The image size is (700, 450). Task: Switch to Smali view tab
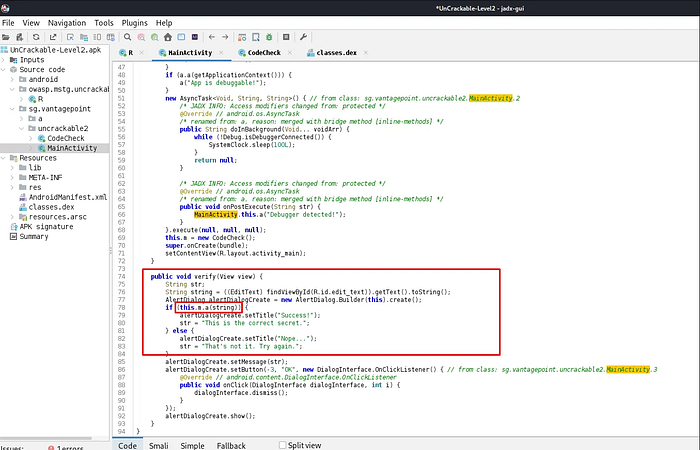(x=158, y=446)
